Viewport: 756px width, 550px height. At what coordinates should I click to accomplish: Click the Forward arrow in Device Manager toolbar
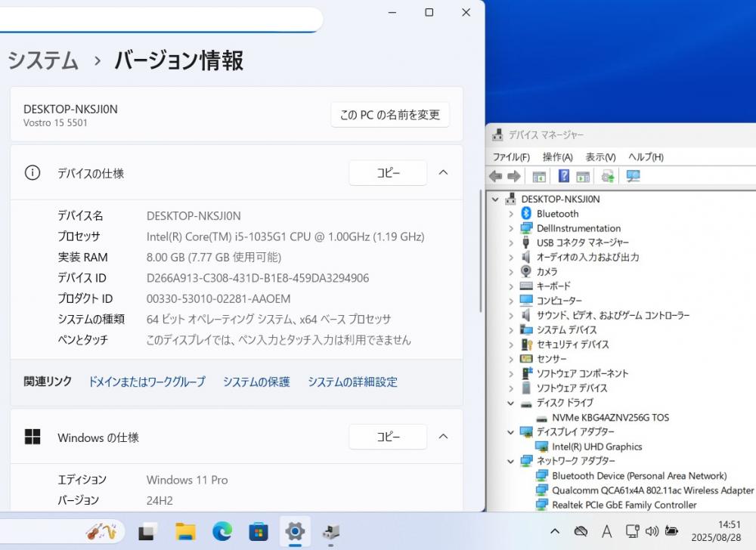[x=514, y=176]
